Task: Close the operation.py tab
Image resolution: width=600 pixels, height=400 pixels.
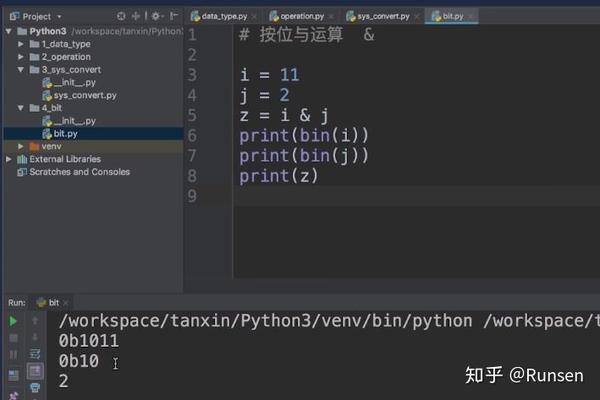Action: 331,17
